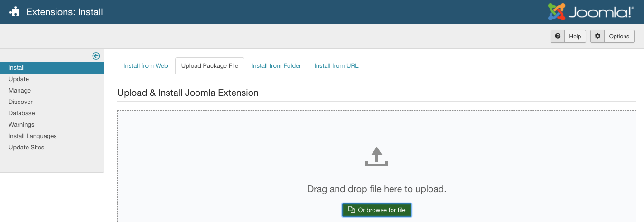The height and width of the screenshot is (222, 644).
Task: Click the copy icon on browse button
Action: pos(351,210)
